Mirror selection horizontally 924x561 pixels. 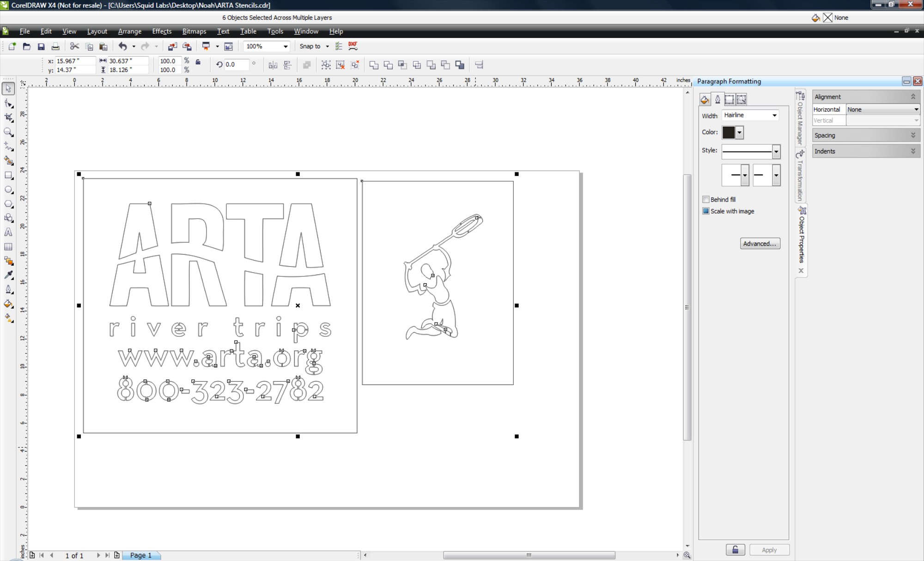click(x=273, y=65)
